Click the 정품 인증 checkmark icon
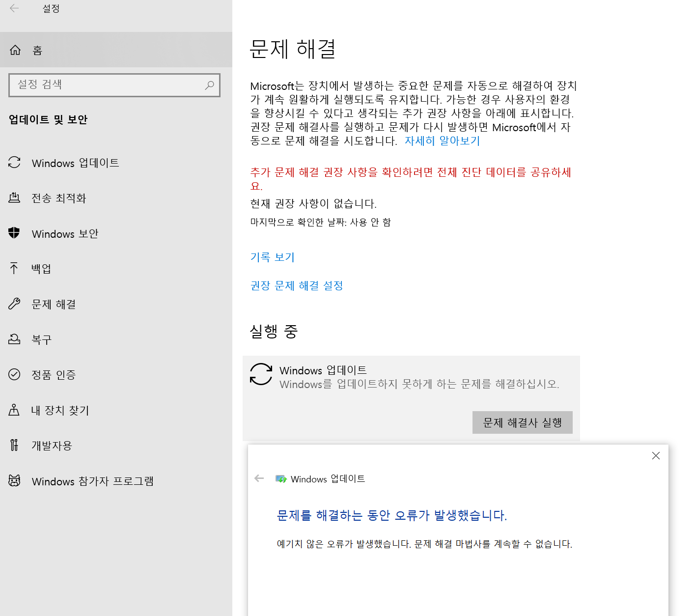This screenshot has width=695, height=616. click(x=14, y=374)
